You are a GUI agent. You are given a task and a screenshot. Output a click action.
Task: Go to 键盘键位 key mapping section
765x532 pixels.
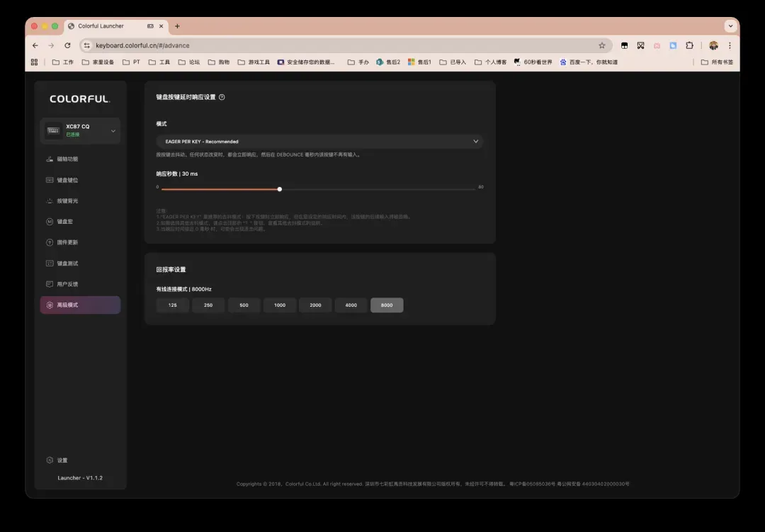[x=67, y=180]
